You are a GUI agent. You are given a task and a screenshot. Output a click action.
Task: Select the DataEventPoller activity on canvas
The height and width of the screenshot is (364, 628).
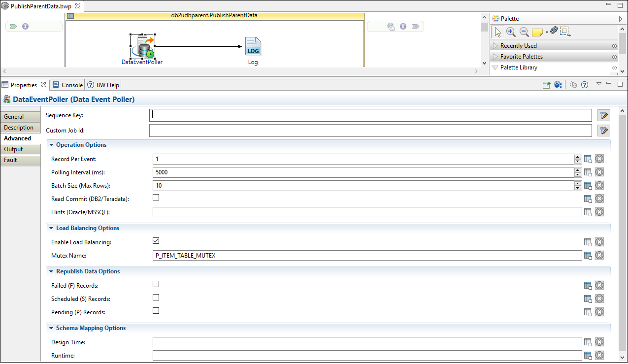click(143, 47)
